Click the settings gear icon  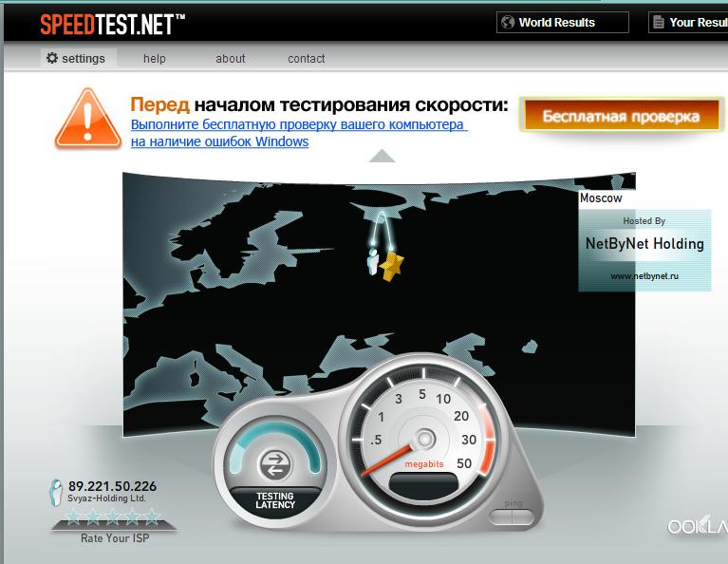(52, 58)
